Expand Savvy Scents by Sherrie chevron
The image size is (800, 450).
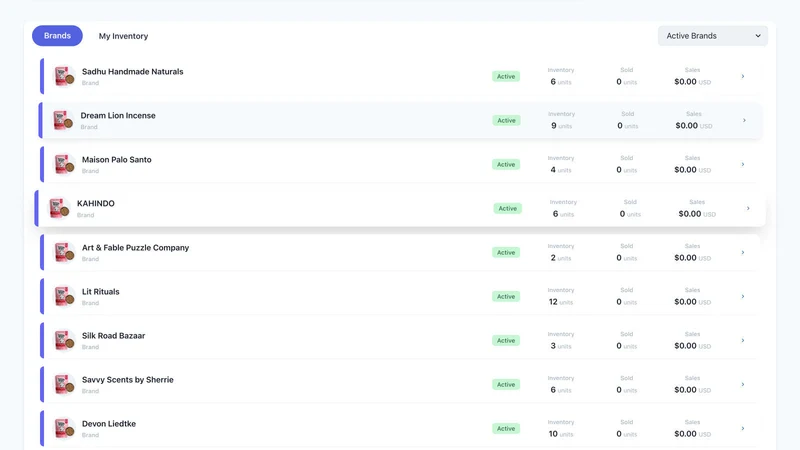(x=743, y=384)
